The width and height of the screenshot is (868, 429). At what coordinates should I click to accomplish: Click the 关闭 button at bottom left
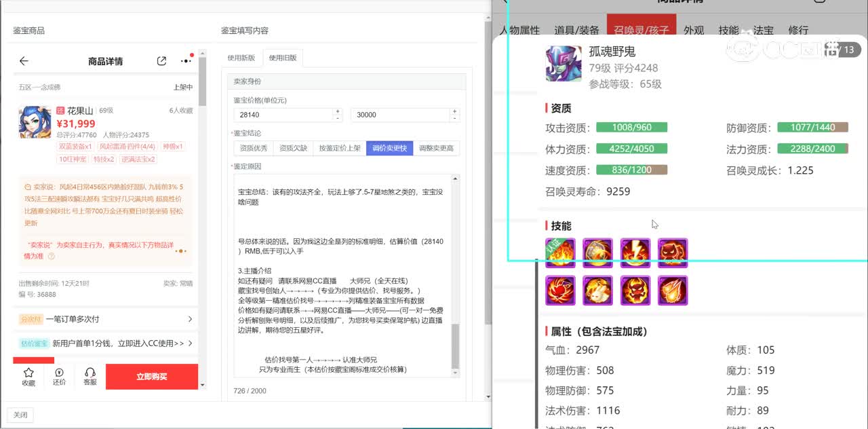(20, 415)
